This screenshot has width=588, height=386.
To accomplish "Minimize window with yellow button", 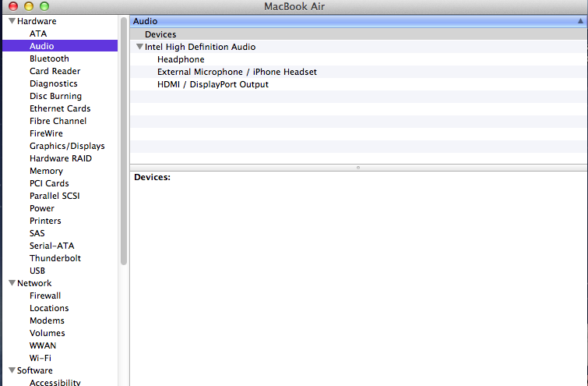I will pyautogui.click(x=29, y=6).
